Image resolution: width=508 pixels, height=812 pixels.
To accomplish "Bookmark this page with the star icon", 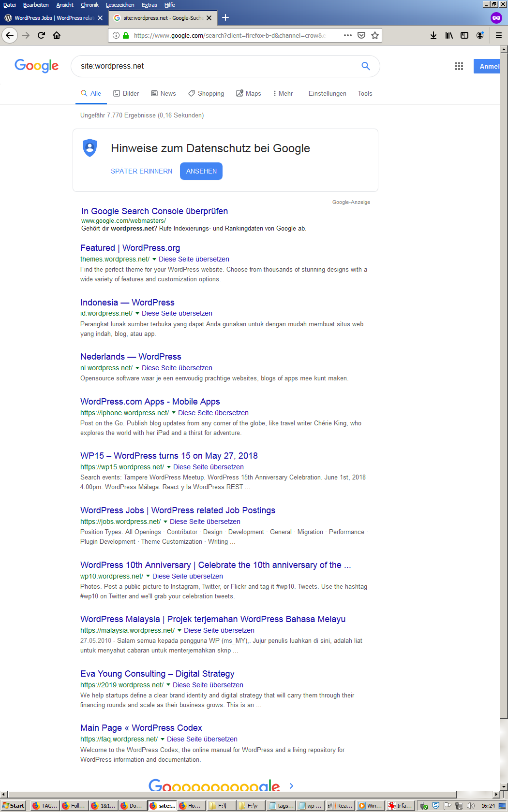I will pyautogui.click(x=374, y=35).
